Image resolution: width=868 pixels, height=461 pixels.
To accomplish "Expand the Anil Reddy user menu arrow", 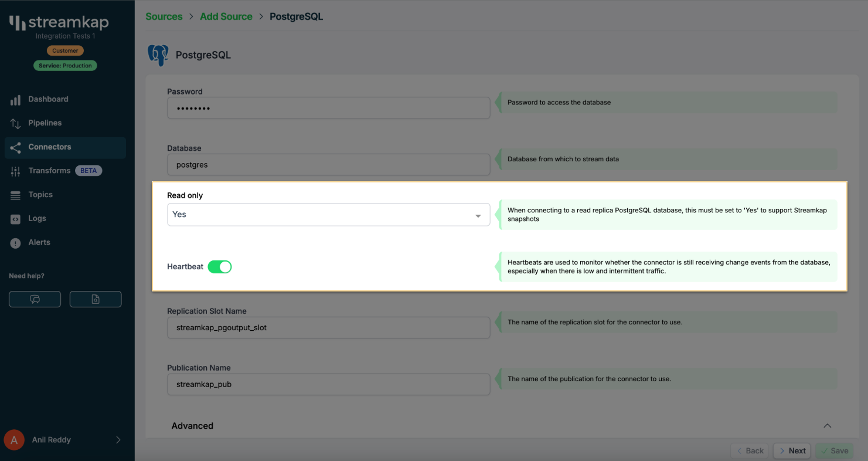I will coord(118,440).
